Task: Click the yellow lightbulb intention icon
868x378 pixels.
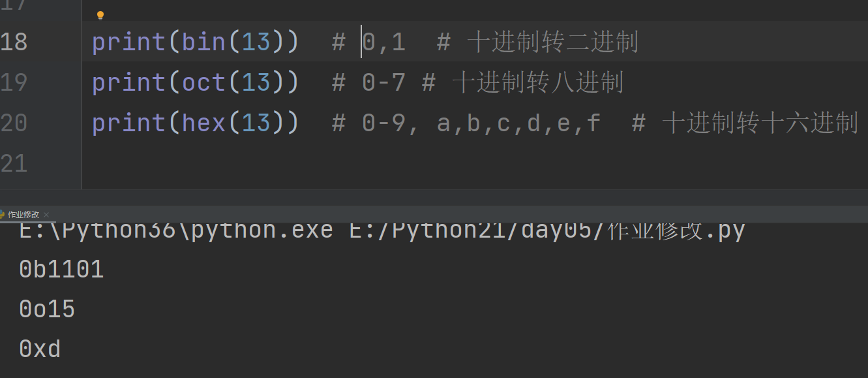Action: point(100,16)
